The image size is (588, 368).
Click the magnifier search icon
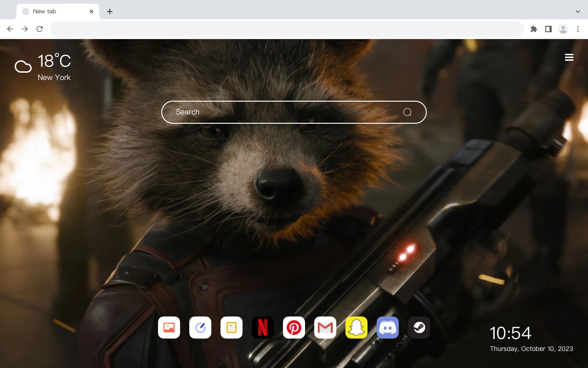407,112
